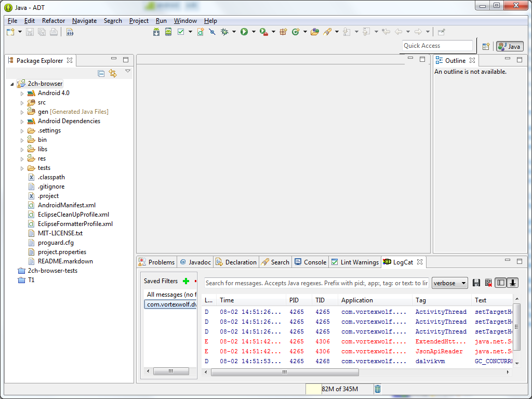Click the saved filters horizontal scrollbar thumb

click(171, 371)
